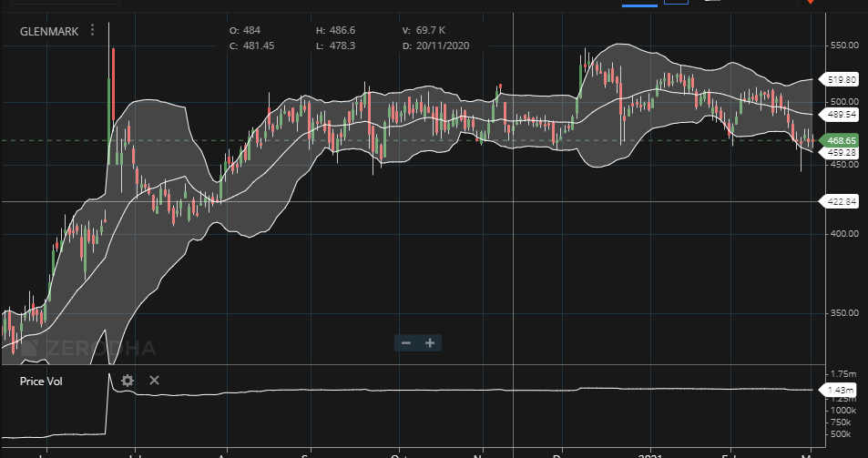
Task: Click the high value H: 486.6
Action: click(x=335, y=30)
